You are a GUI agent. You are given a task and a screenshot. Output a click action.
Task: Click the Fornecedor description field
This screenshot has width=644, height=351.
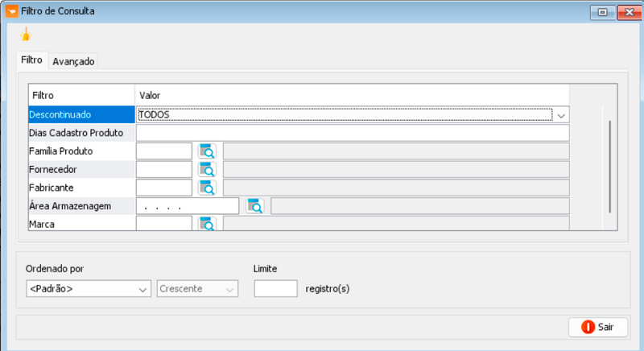396,169
